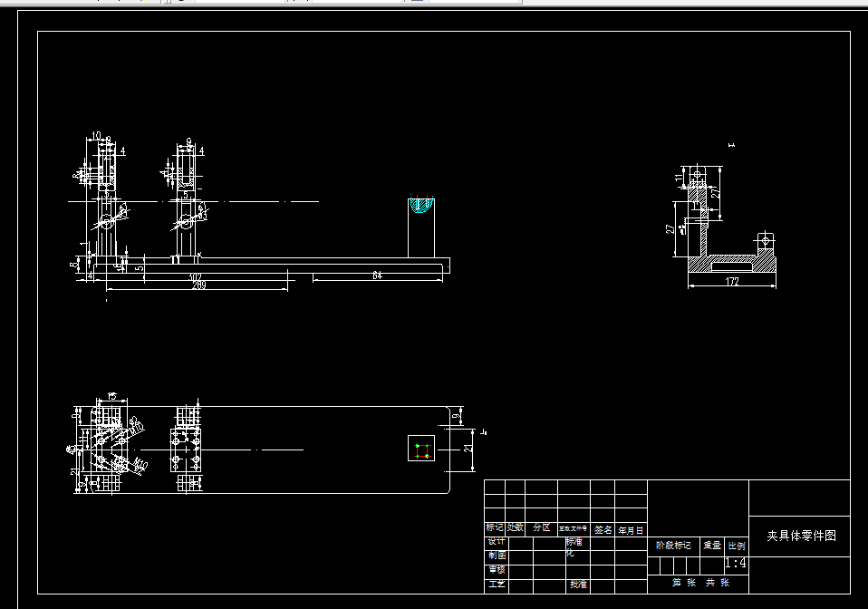Viewport: 868px width, 609px height.
Task: Click the 第 张 共 张 sheet text
Action: [x=700, y=583]
